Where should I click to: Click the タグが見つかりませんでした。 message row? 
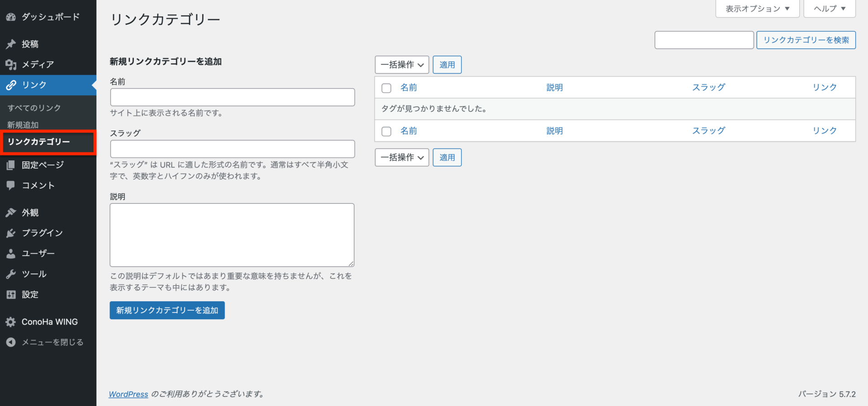tap(615, 109)
